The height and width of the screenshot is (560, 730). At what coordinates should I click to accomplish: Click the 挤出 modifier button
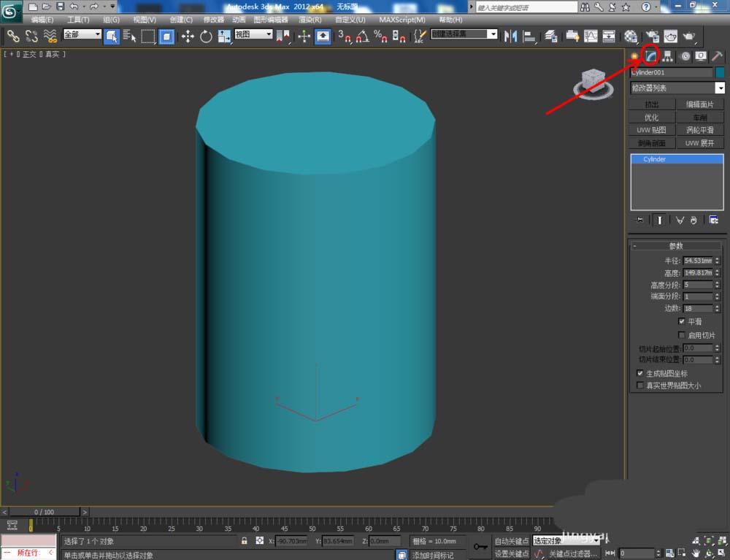(652, 105)
